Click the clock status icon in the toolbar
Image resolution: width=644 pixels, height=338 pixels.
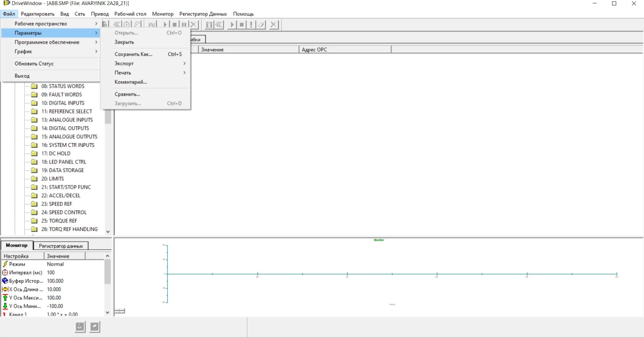(x=127, y=24)
